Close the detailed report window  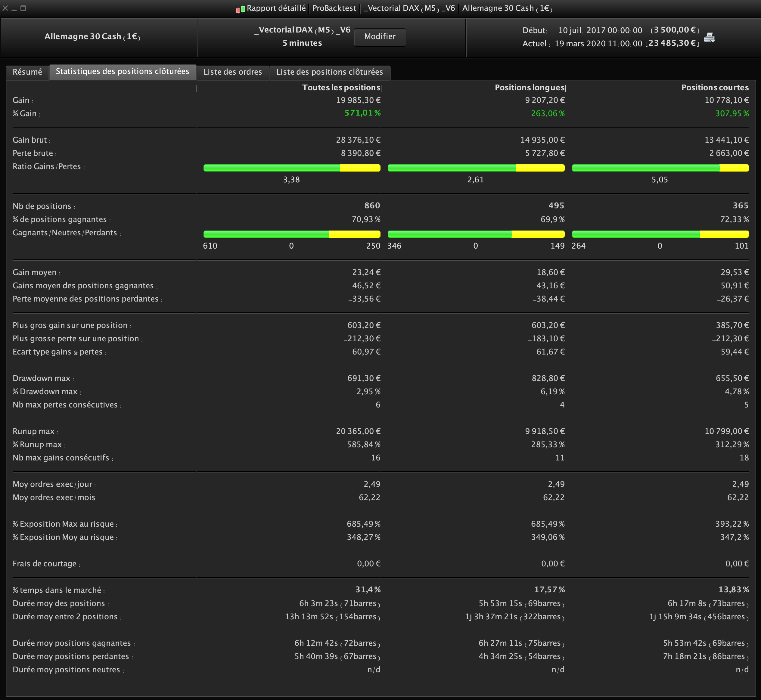[5, 8]
